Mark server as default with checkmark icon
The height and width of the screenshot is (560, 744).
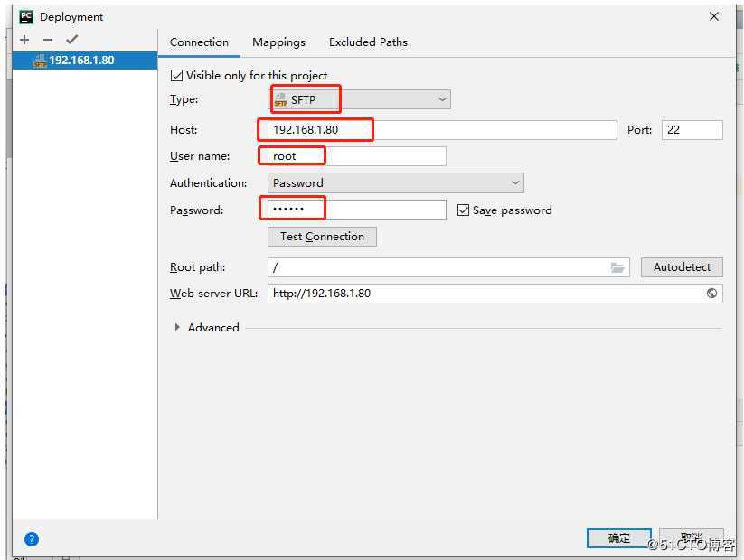[x=72, y=40]
